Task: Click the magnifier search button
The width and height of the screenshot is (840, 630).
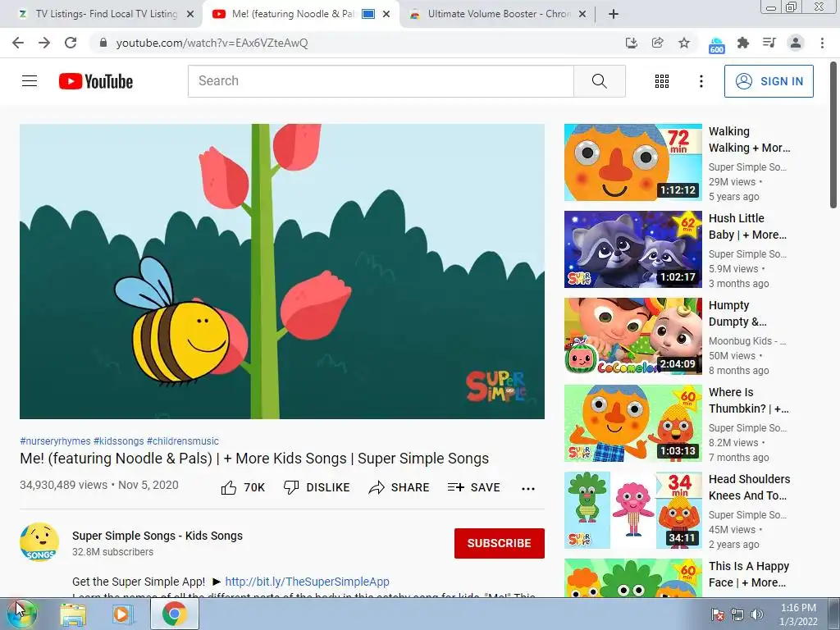Action: 600,81
